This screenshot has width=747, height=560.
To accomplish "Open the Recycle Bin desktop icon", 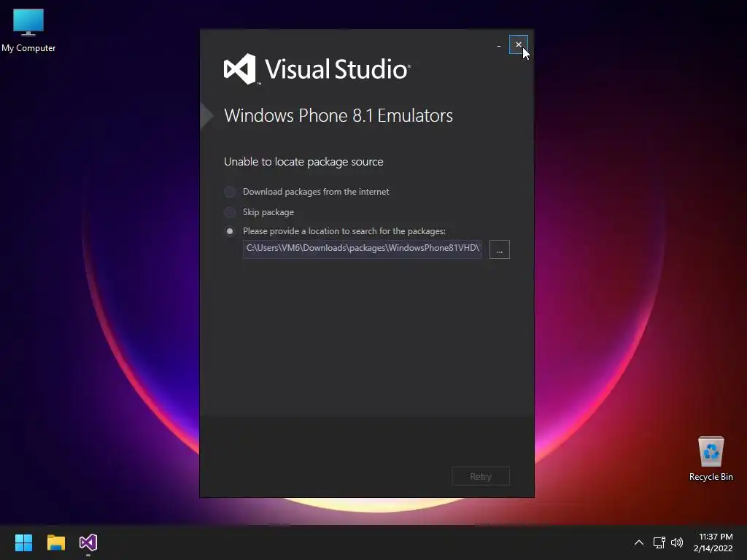I will (x=711, y=459).
